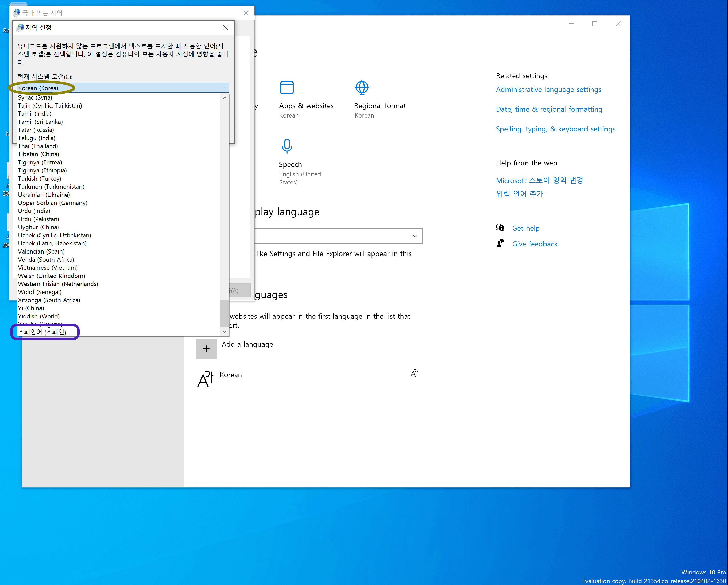Screen dimensions: 728x585
Task: Click the display language feature icon beside Korean
Action: 414,373
